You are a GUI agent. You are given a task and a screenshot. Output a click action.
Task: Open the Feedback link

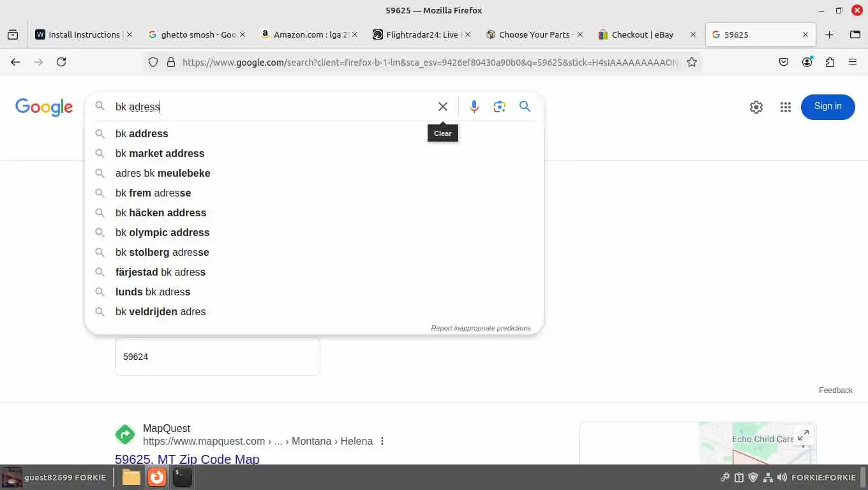tap(835, 390)
